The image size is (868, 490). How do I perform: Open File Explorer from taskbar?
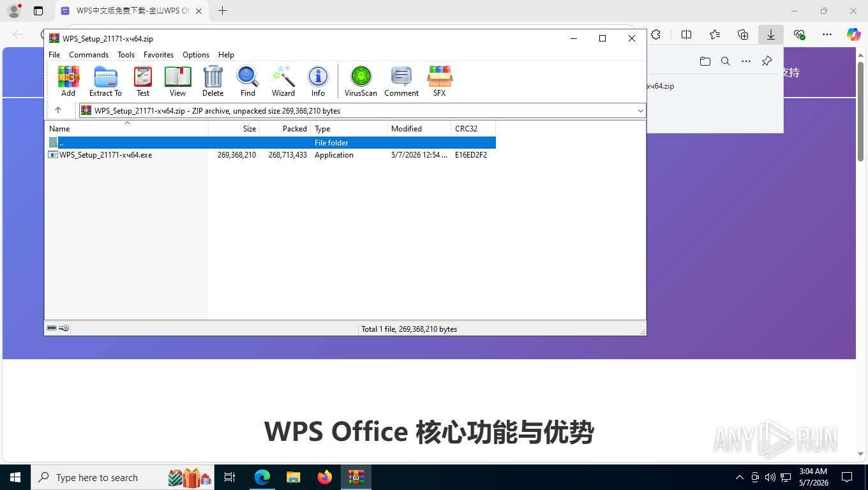point(294,477)
